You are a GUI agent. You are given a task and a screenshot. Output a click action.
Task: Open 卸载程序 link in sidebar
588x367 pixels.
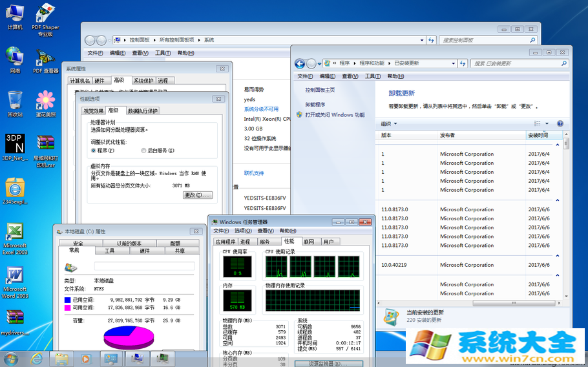pos(315,105)
